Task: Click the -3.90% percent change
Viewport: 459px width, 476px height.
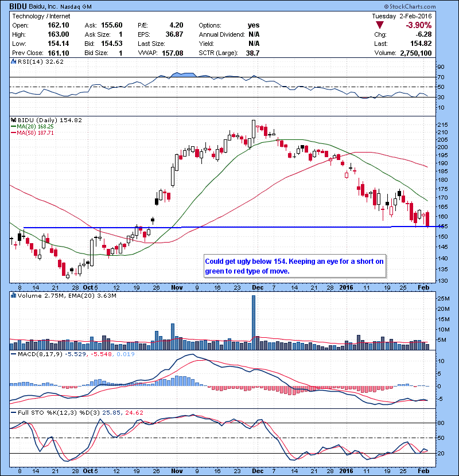Action: (x=419, y=25)
